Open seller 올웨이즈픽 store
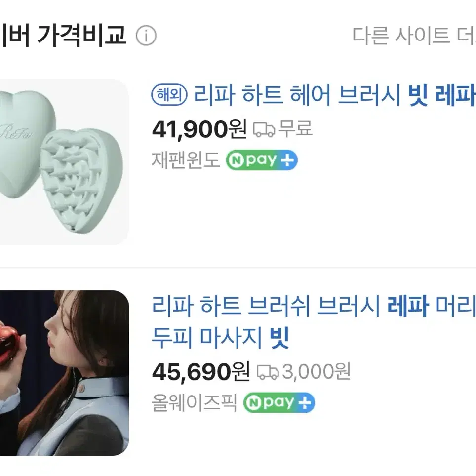This screenshot has width=476, height=476. [194, 402]
